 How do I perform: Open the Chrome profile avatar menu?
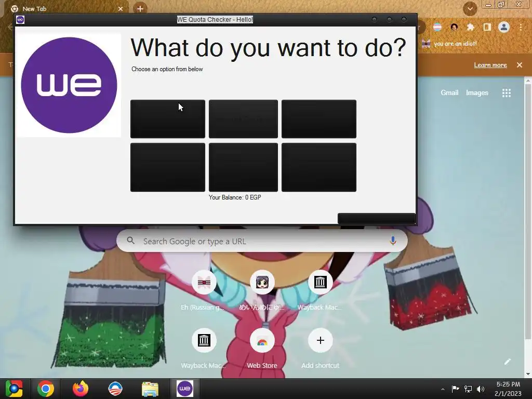(504, 27)
